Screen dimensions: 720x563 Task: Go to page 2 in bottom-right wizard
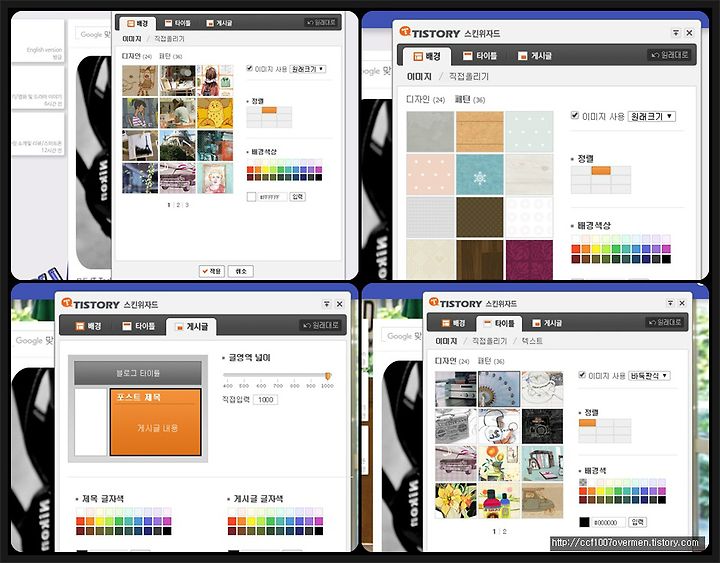point(504,531)
